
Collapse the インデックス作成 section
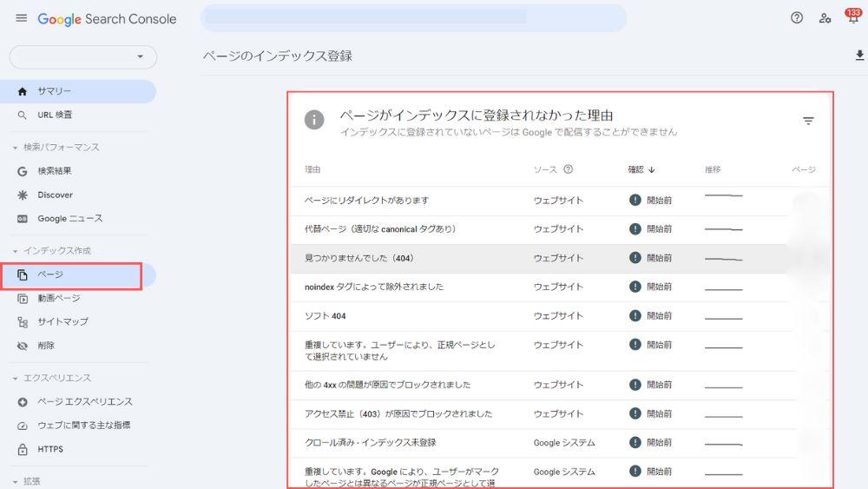click(15, 251)
